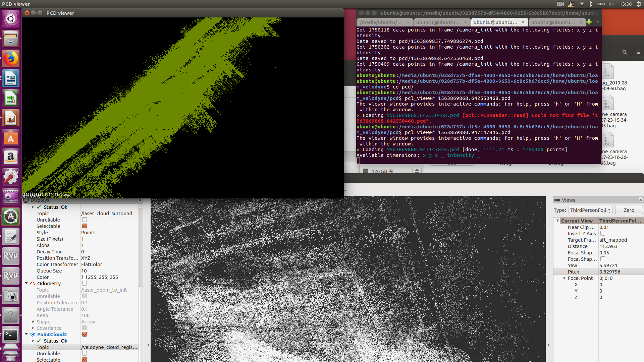Eject the 126 GB volume
This screenshot has width=644, height=362.
(417, 171)
